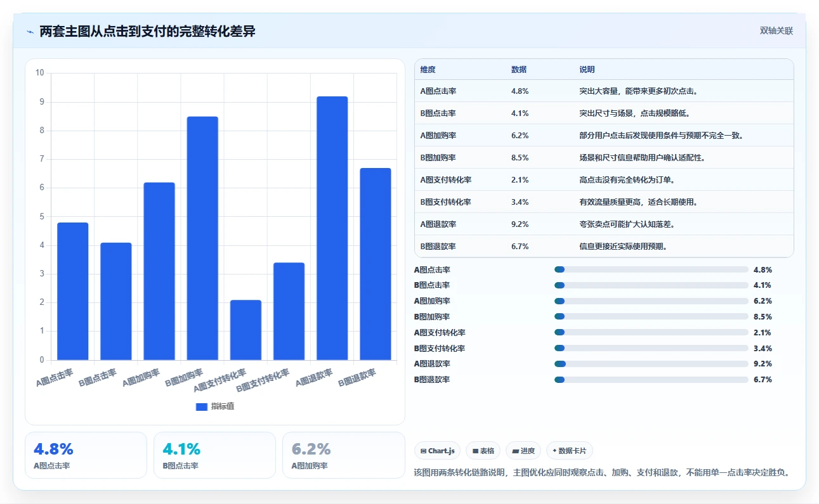This screenshot has height=504, width=819.
Task: Click description 场景和尺寸信息帮助用户确认适配性。
Action: pyautogui.click(x=642, y=158)
